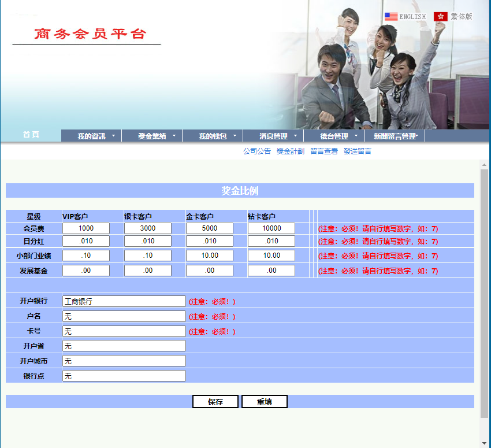Go to the 首頁 home tab

[31, 135]
